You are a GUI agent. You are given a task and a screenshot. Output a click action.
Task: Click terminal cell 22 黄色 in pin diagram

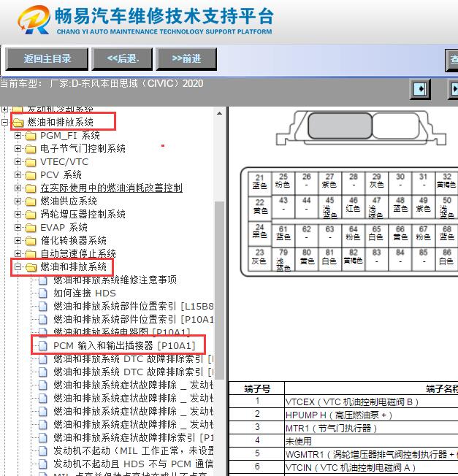259,208
